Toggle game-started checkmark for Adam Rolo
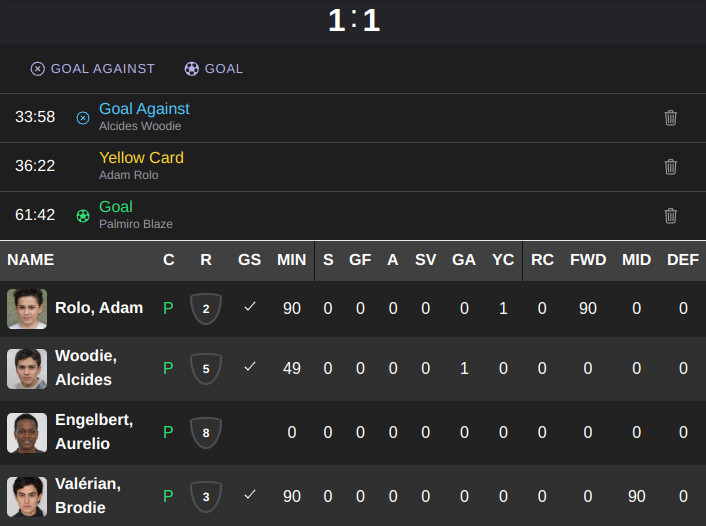This screenshot has width=706, height=526. pyautogui.click(x=250, y=307)
